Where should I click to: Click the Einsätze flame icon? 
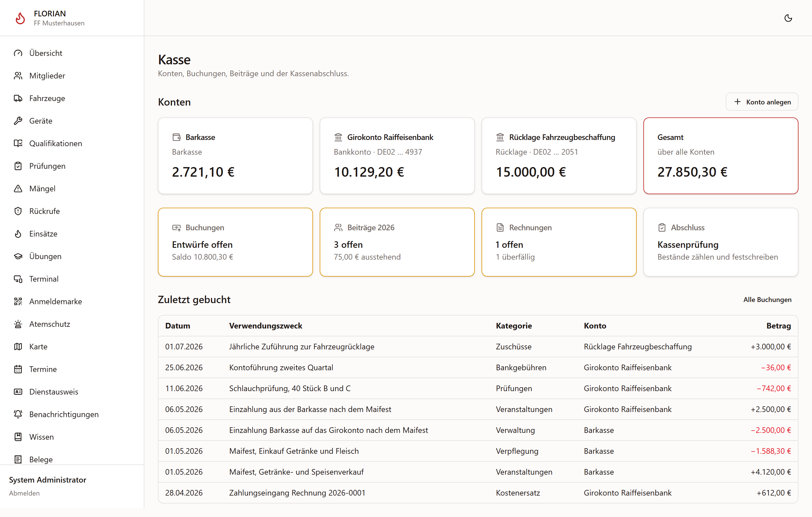(x=18, y=234)
